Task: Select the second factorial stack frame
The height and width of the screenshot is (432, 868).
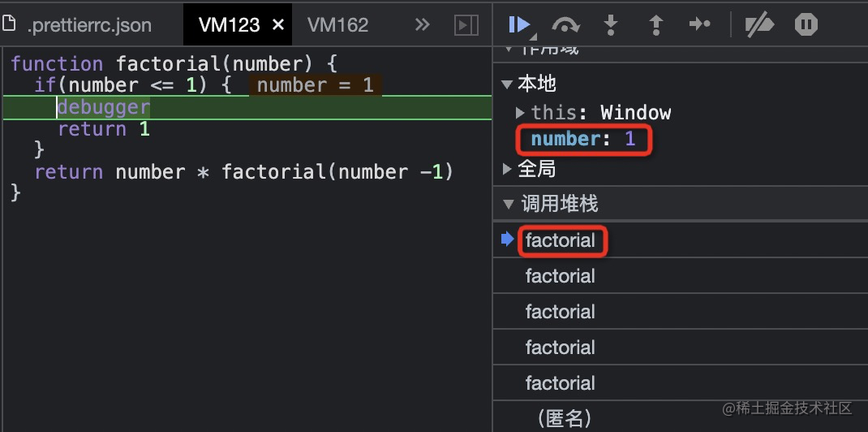Action: click(x=560, y=276)
